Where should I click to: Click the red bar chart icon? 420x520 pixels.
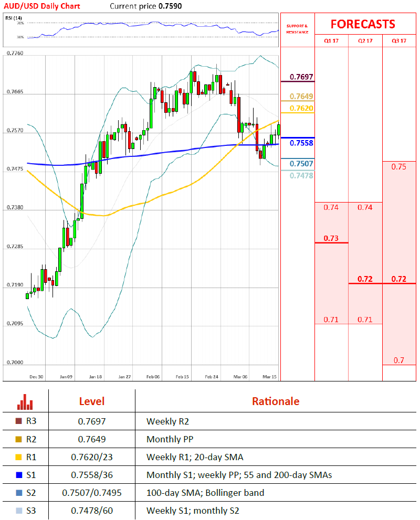tap(25, 402)
